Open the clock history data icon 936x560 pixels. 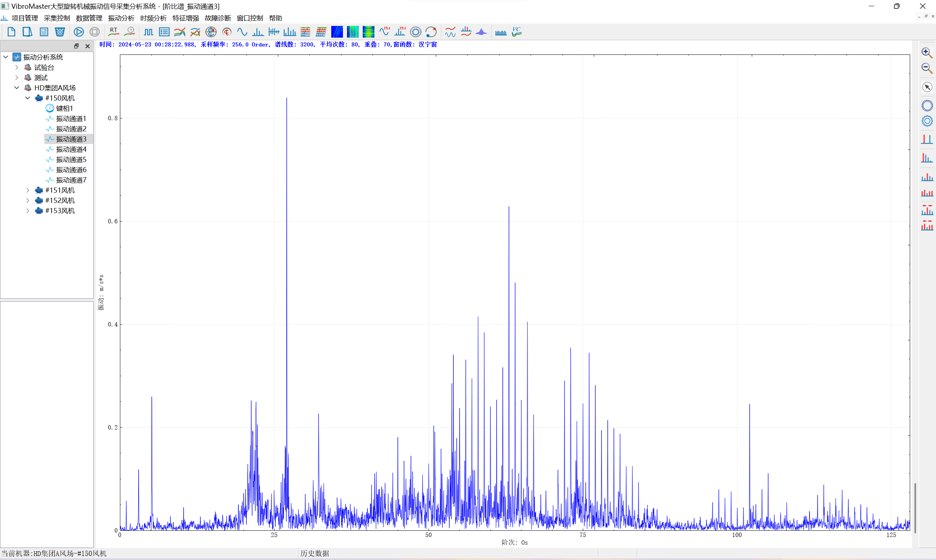click(130, 32)
